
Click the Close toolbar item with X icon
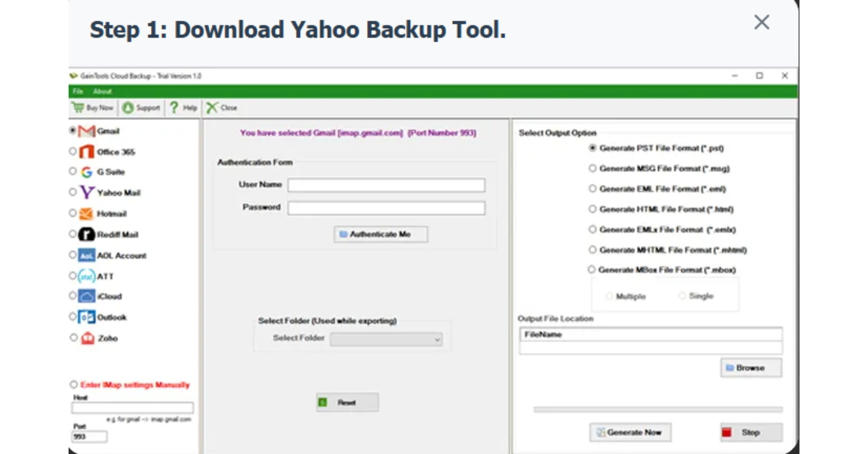[x=222, y=108]
